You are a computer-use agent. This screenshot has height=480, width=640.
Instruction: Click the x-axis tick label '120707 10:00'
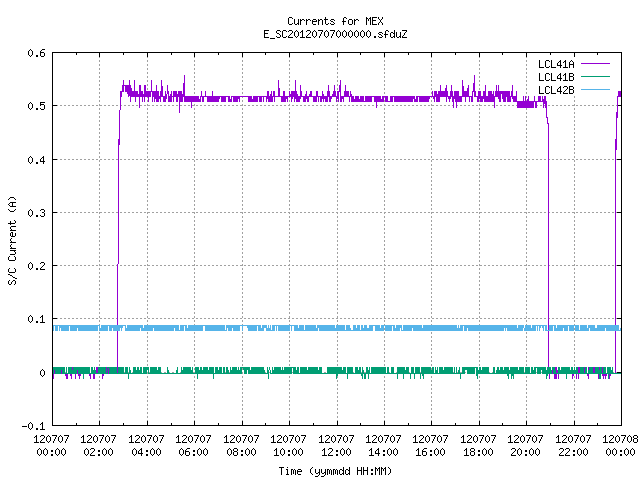288,446
